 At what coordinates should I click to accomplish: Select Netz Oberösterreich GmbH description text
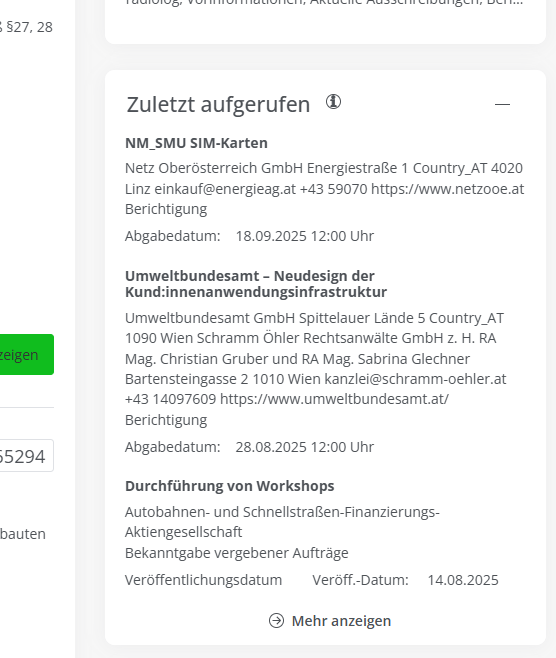tap(324, 178)
